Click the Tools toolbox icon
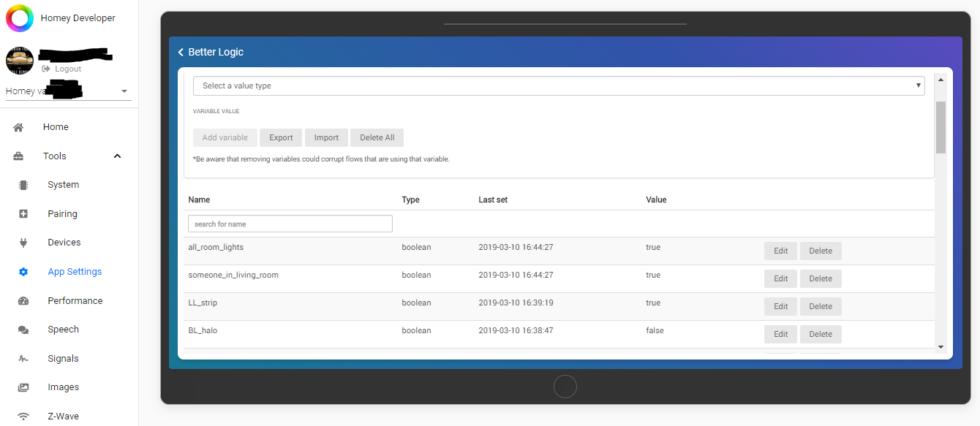The width and height of the screenshot is (980, 426). pyautogui.click(x=19, y=156)
